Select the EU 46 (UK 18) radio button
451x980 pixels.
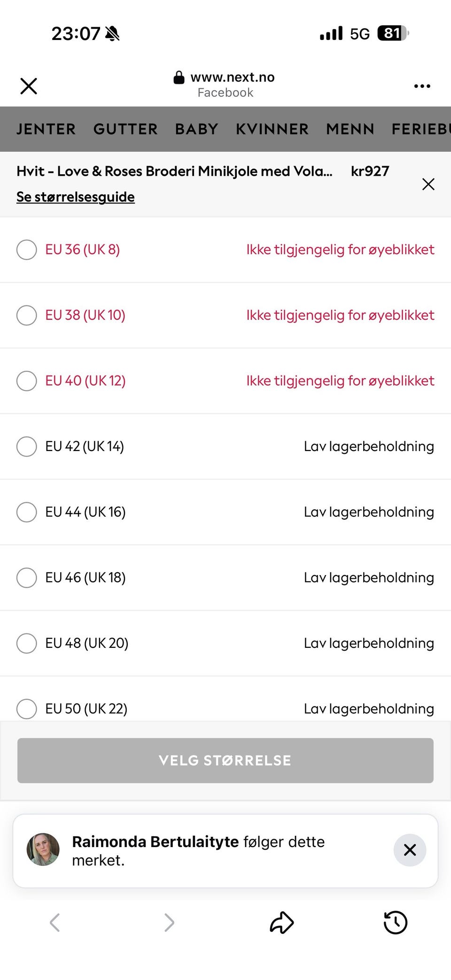[x=27, y=578]
